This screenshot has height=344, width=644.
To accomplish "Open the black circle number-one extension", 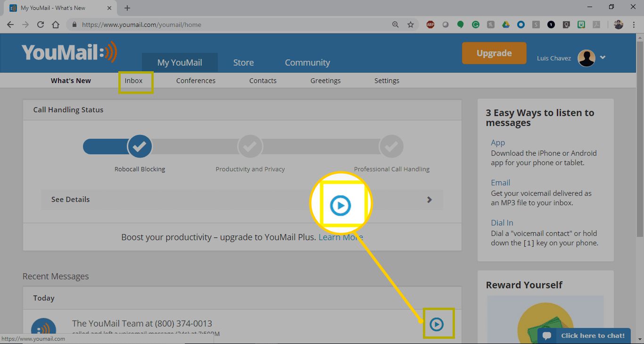I will click(551, 25).
